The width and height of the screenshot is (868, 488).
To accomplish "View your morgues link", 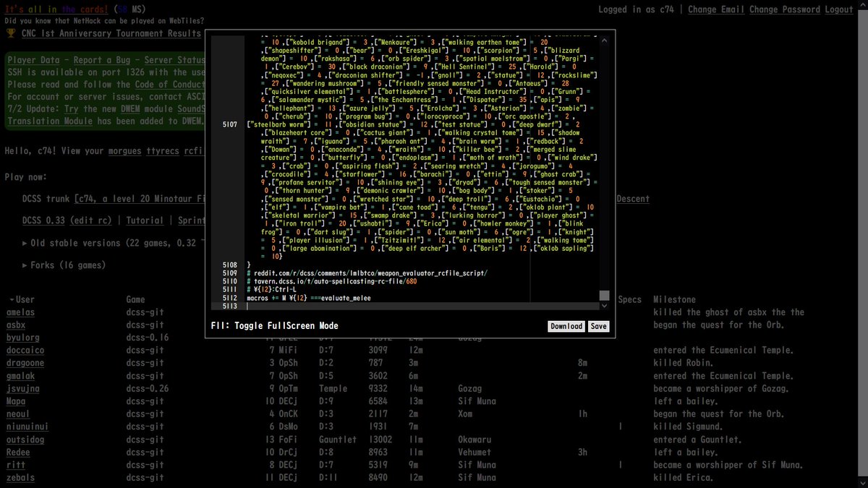I will (124, 151).
